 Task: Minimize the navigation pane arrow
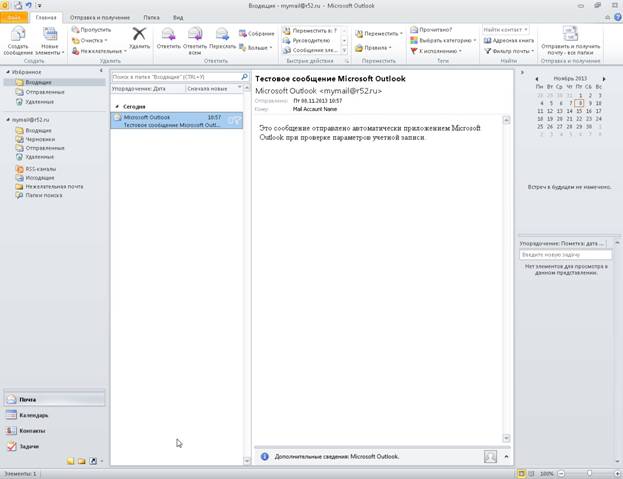tap(101, 70)
